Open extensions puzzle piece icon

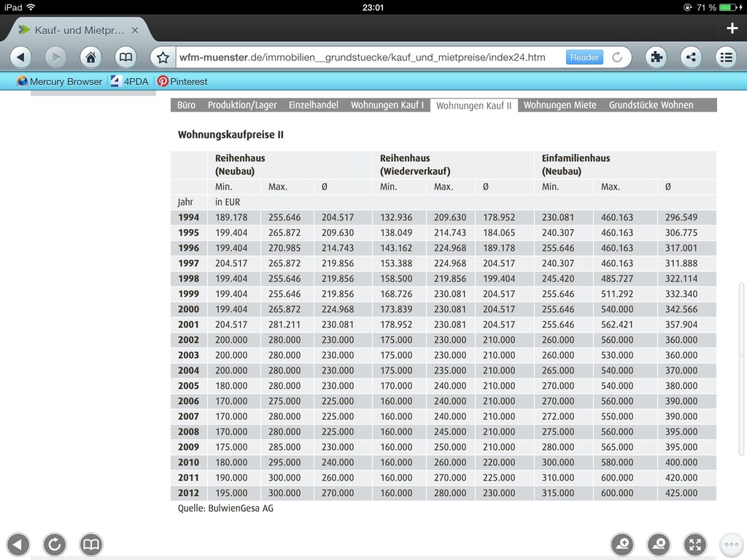coord(656,57)
